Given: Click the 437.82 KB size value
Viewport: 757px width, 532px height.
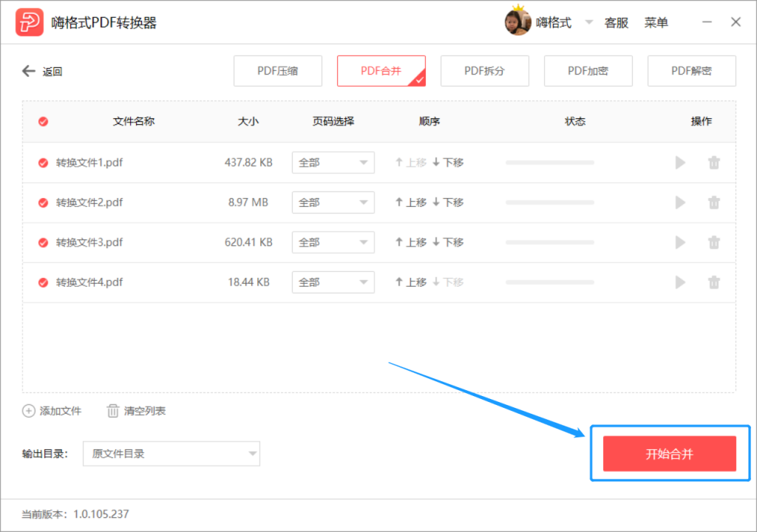Looking at the screenshot, I should [x=248, y=163].
